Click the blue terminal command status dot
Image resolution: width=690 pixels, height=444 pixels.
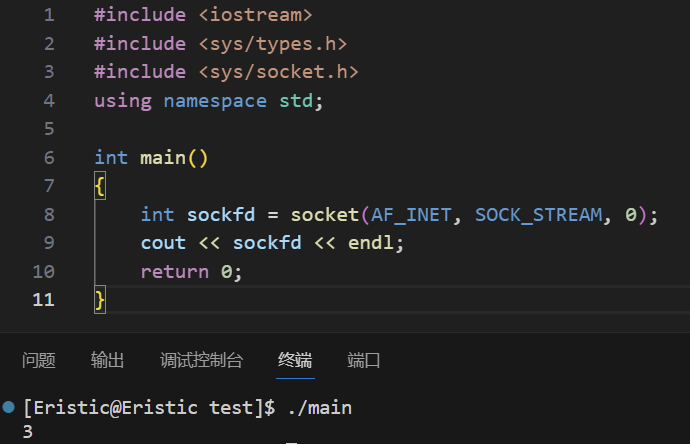pyautogui.click(x=9, y=407)
